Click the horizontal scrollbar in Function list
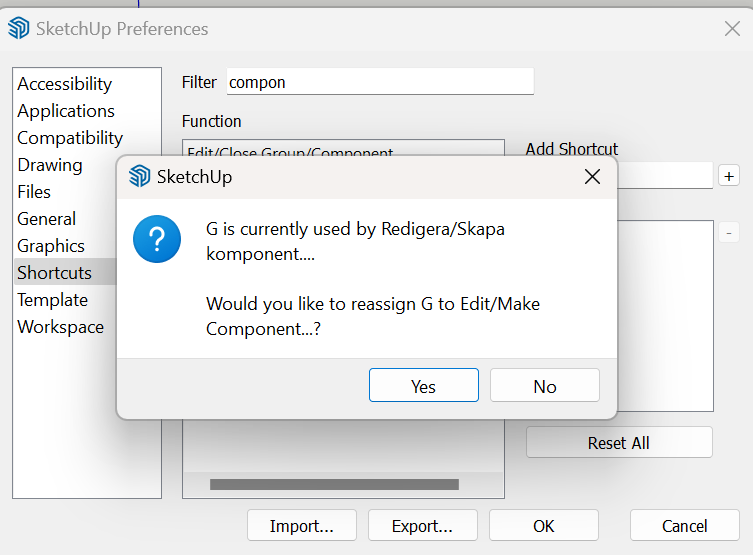Viewport: 753px width, 555px height. (334, 484)
